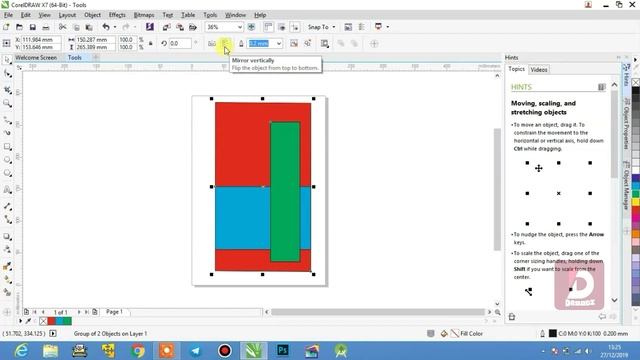Click the Copy icon in the toolbar
The width and height of the screenshot is (640, 360).
(x=76, y=27)
